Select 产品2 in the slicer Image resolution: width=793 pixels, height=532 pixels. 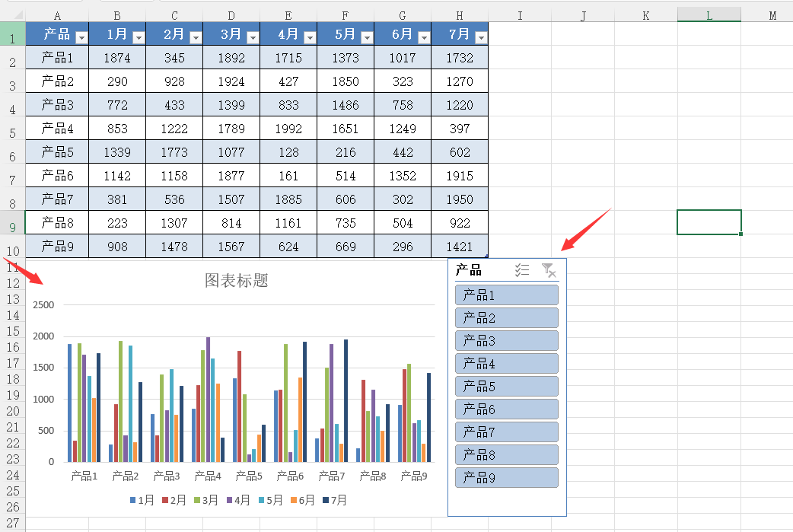tap(507, 317)
